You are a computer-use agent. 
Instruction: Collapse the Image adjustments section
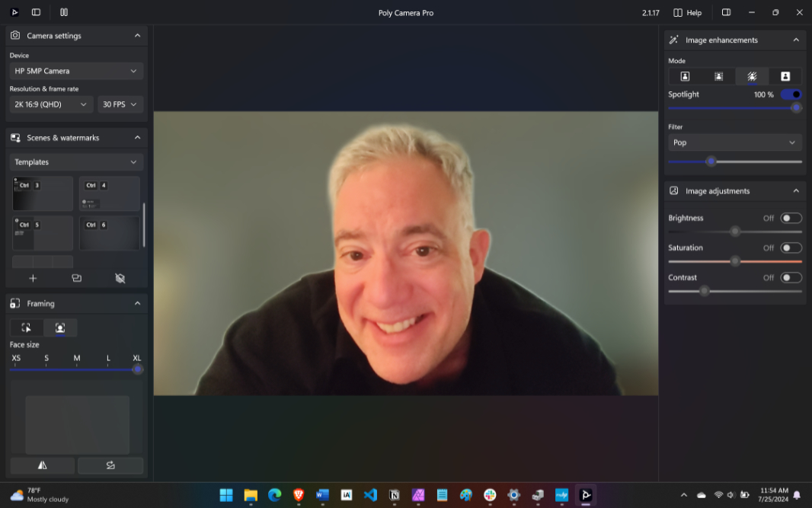pos(796,191)
